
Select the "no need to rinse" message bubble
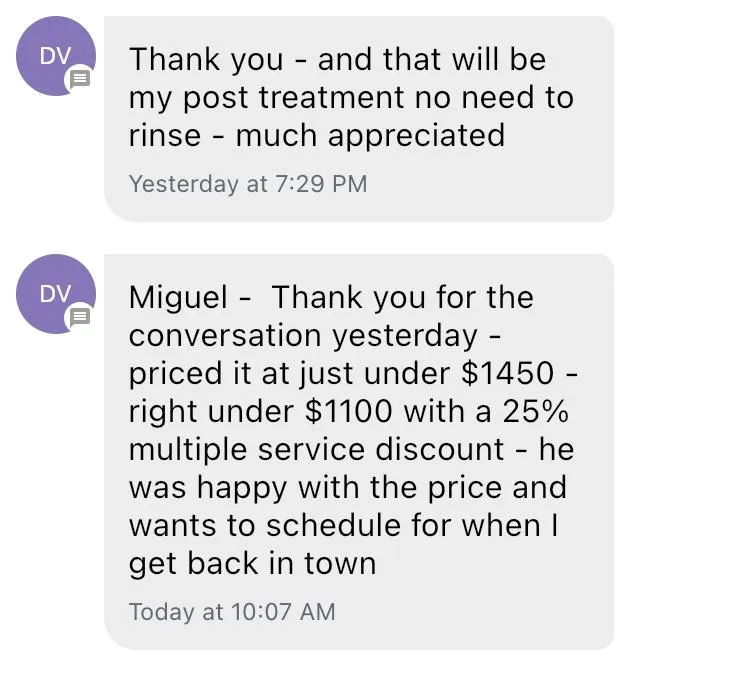coord(359,119)
